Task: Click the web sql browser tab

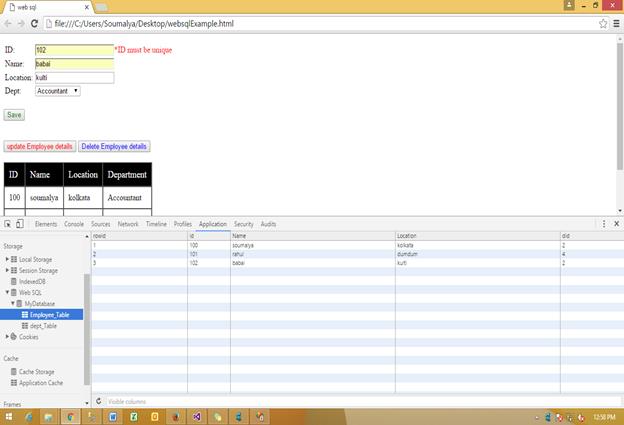Action: pos(48,7)
